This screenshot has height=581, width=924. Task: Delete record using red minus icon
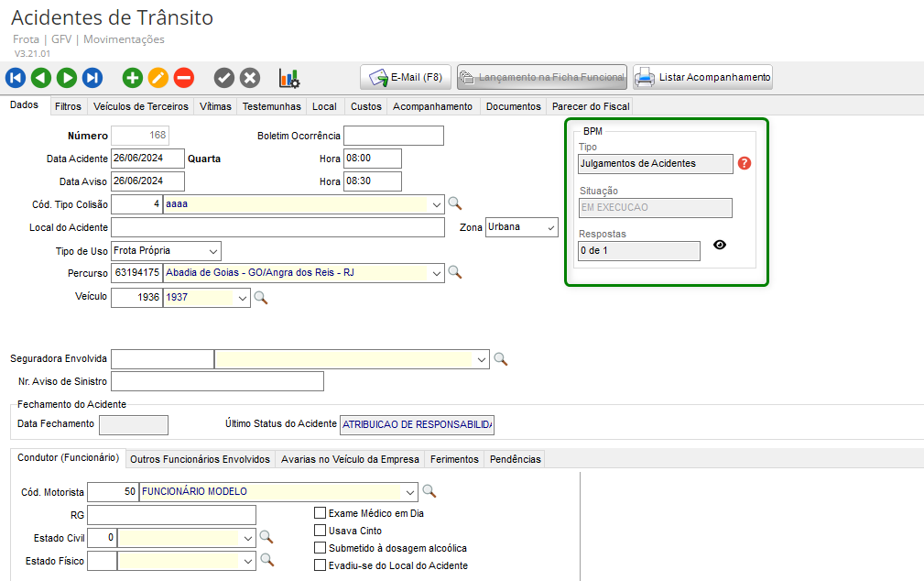coord(184,78)
